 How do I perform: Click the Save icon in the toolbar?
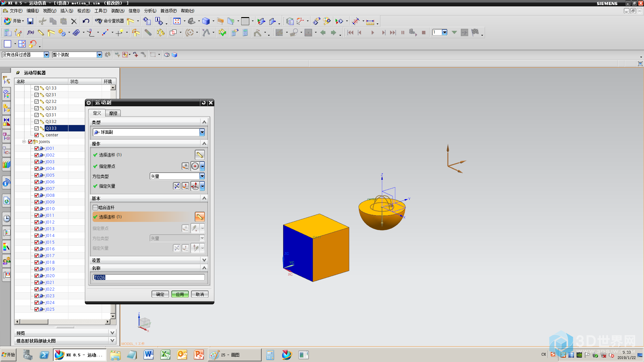(30, 21)
